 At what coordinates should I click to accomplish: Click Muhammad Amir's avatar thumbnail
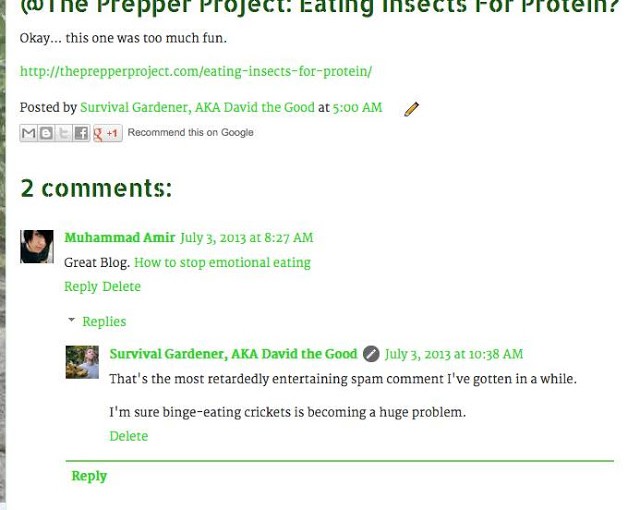[x=37, y=246]
